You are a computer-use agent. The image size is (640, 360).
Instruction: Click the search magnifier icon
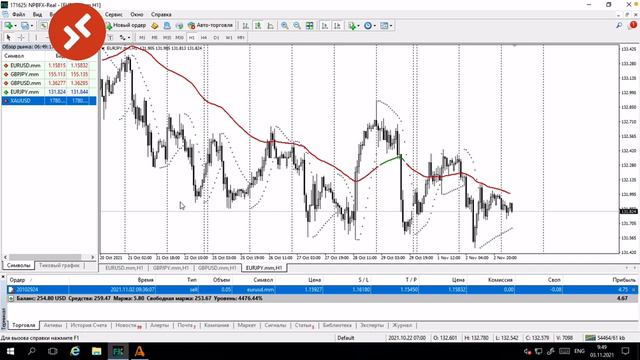[x=619, y=26]
